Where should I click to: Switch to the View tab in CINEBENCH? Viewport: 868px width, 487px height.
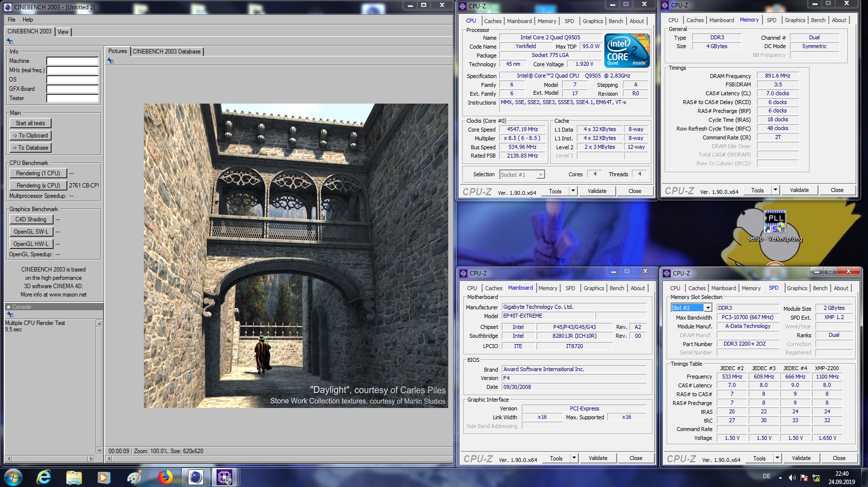click(63, 32)
